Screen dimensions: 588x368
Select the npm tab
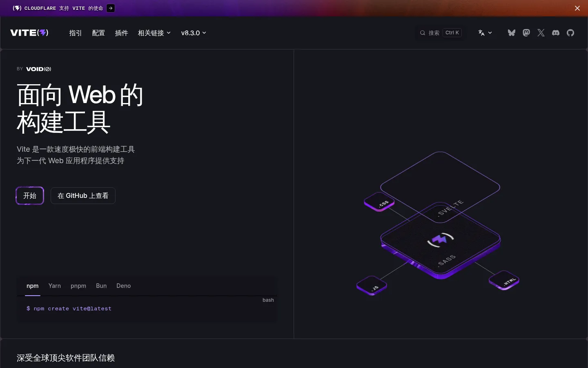click(x=33, y=286)
